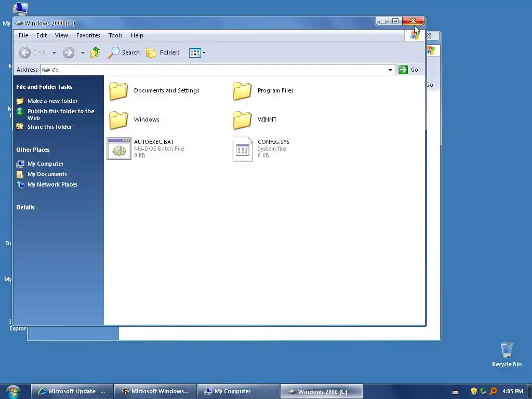The width and height of the screenshot is (532, 399).
Task: Select the Documents and Settings folder icon
Action: tap(118, 91)
